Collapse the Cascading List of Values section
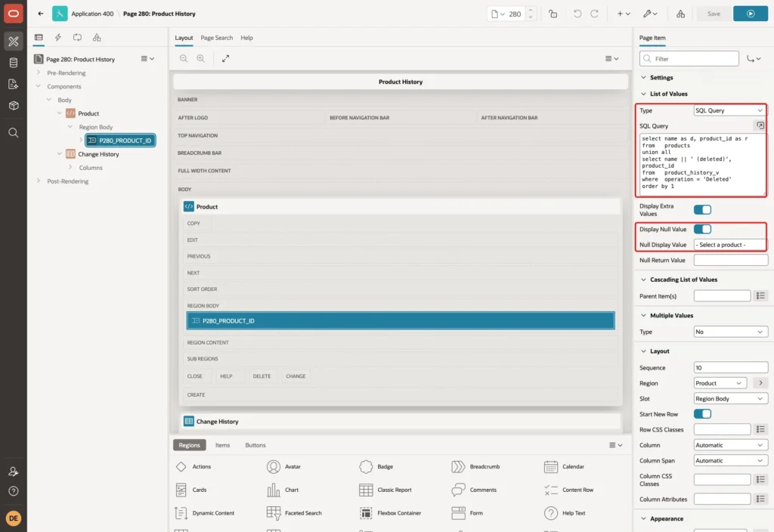The image size is (774, 532). click(x=643, y=280)
